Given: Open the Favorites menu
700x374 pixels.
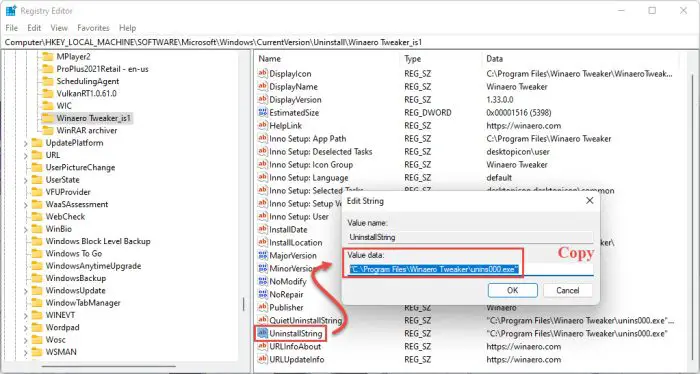Looking at the screenshot, I should point(93,28).
